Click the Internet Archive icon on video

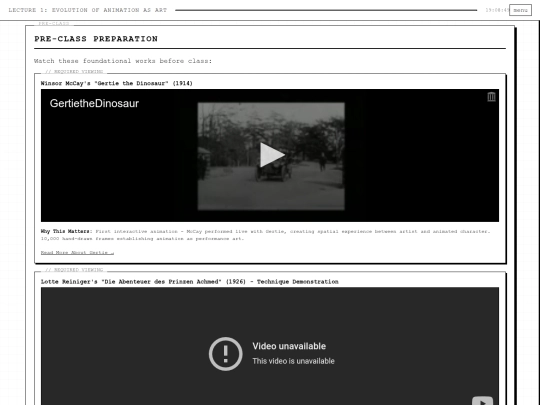[491, 97]
